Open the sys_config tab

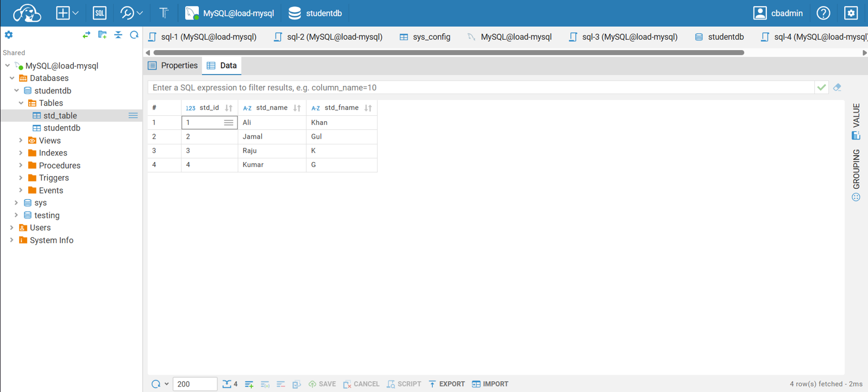[x=425, y=37]
